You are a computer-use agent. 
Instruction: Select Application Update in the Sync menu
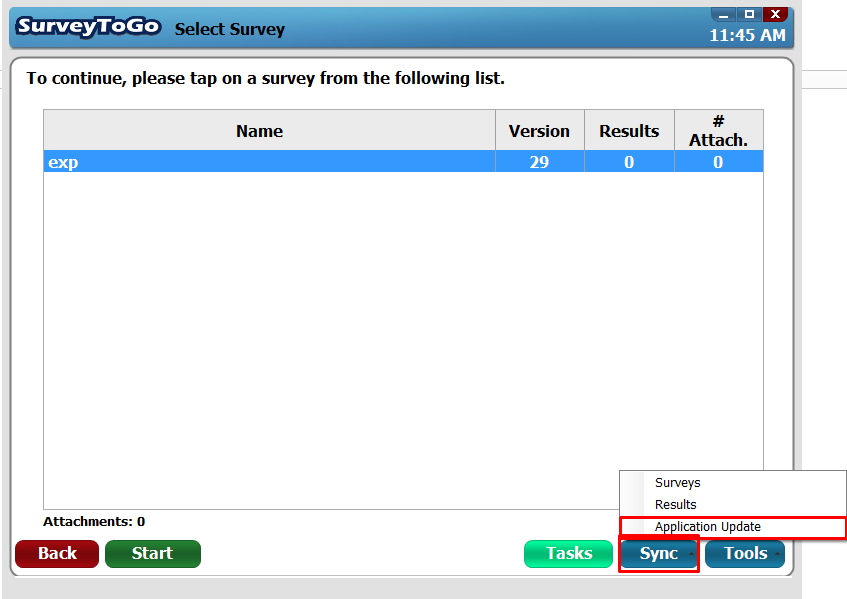pyautogui.click(x=732, y=527)
